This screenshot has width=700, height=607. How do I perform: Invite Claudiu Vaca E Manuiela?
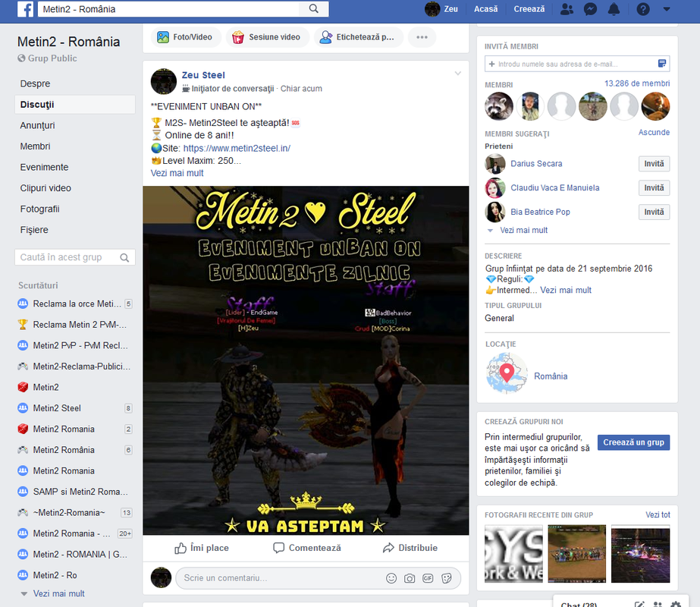point(654,188)
